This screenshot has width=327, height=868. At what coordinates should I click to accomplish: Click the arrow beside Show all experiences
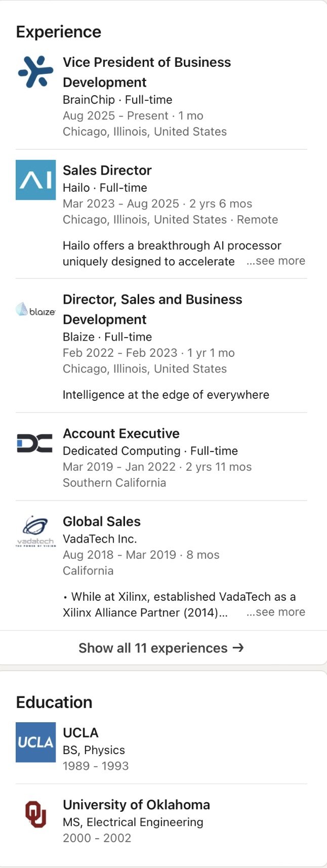coord(238,648)
